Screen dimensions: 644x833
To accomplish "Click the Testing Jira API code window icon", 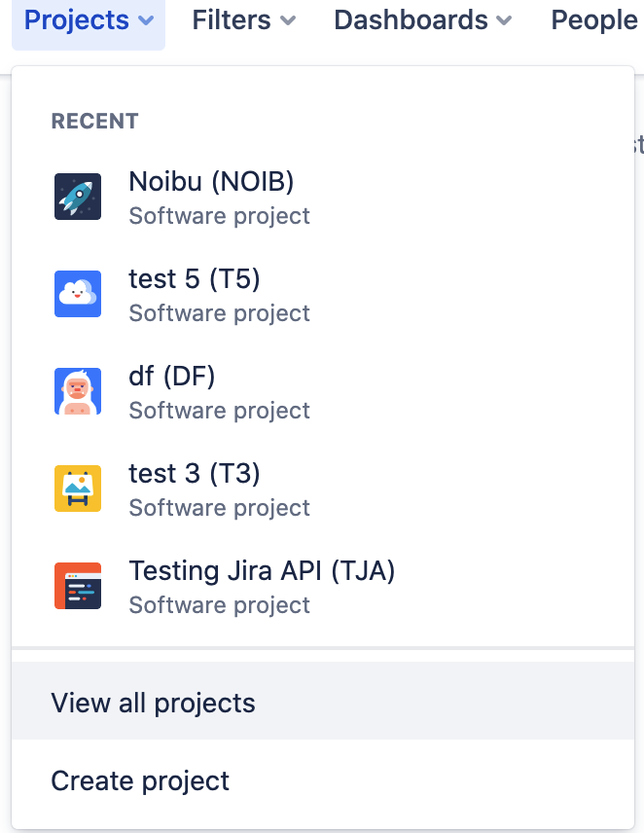I will (78, 586).
